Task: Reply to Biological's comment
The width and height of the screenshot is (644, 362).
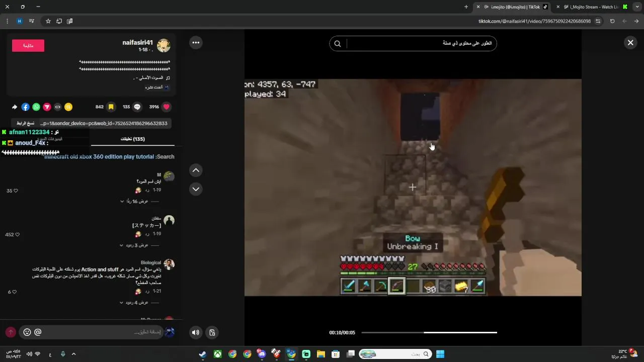Action: click(147, 291)
